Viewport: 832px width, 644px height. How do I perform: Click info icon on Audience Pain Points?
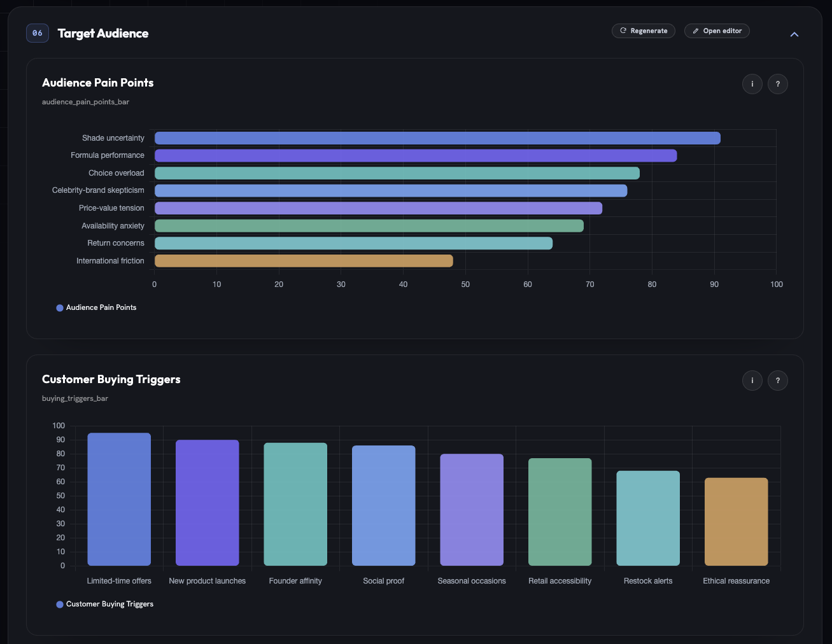752,84
